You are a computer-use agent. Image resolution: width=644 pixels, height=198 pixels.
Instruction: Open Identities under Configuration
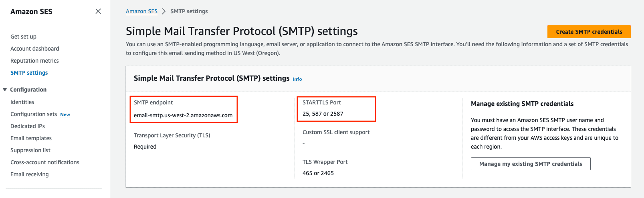tap(22, 102)
